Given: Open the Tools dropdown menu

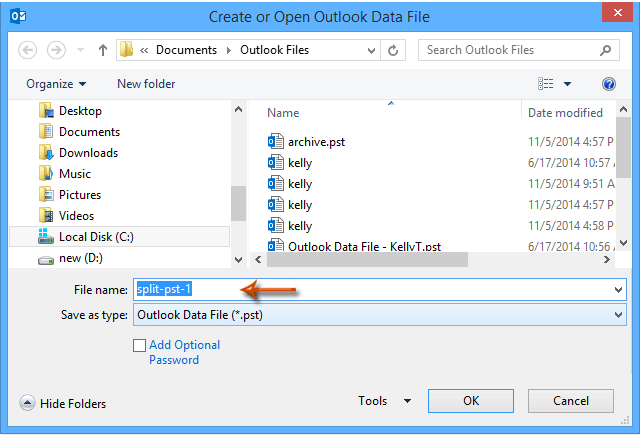Looking at the screenshot, I should pyautogui.click(x=384, y=401).
